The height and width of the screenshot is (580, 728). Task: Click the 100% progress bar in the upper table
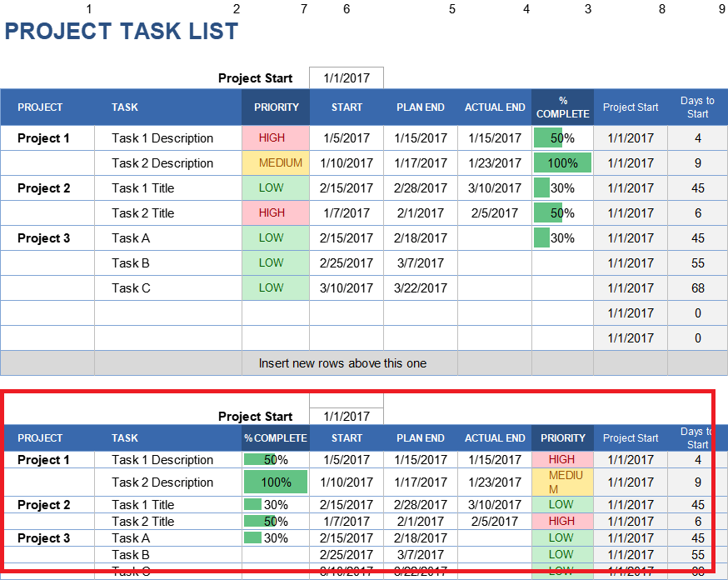(x=562, y=163)
